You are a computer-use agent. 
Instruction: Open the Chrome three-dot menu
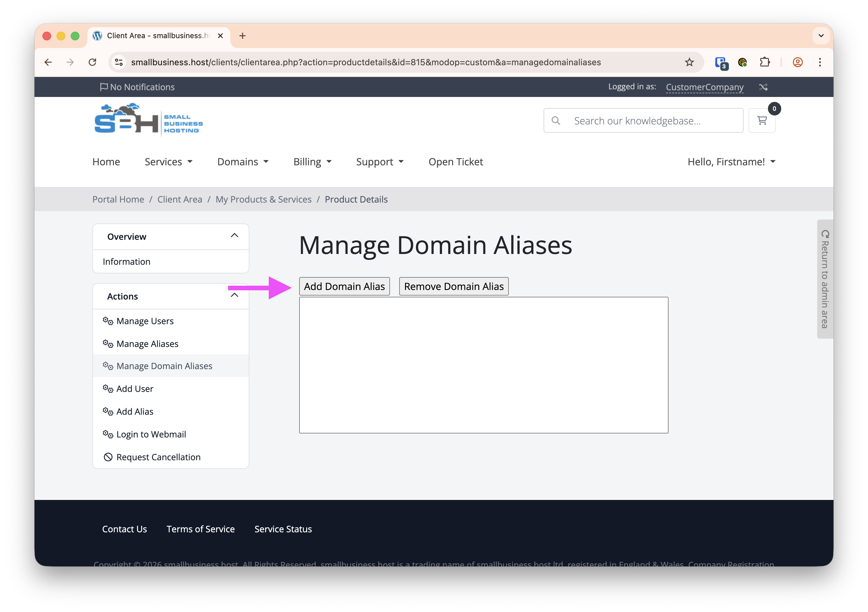coord(820,62)
